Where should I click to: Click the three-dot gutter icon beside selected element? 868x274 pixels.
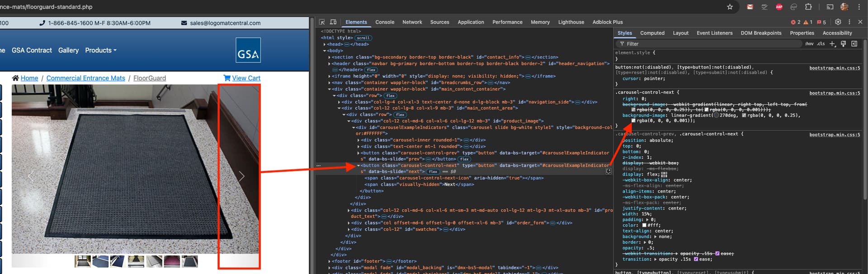pyautogui.click(x=318, y=166)
